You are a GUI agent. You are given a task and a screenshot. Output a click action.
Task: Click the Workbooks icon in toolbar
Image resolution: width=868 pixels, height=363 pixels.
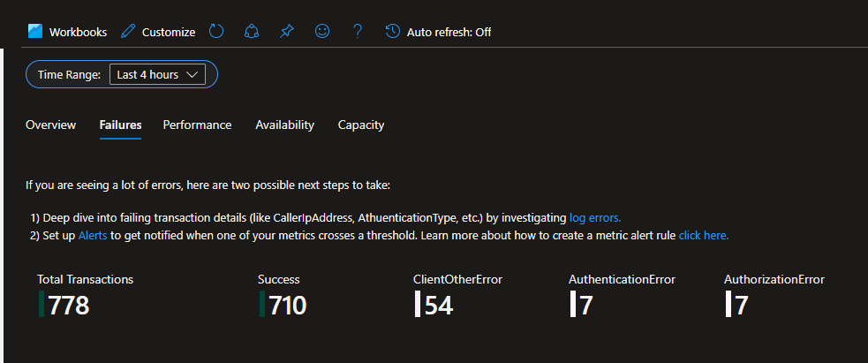(x=35, y=32)
